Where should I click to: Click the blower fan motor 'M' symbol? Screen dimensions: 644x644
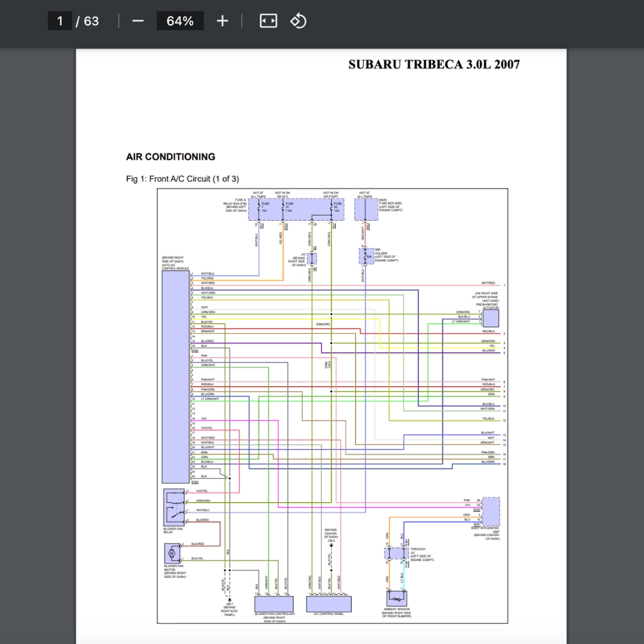(172, 553)
